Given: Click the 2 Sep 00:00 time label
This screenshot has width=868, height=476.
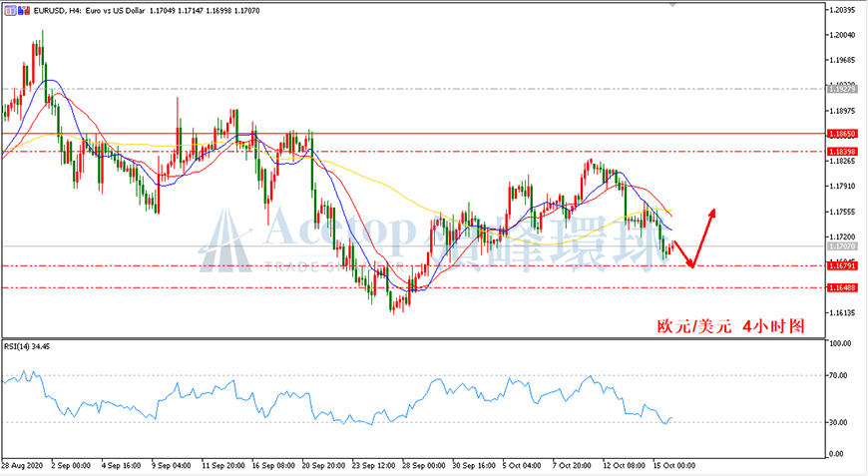Looking at the screenshot, I should click(71, 465).
